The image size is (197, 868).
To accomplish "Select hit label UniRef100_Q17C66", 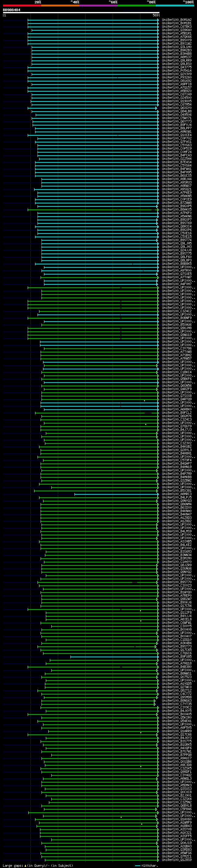I will point(177,735).
